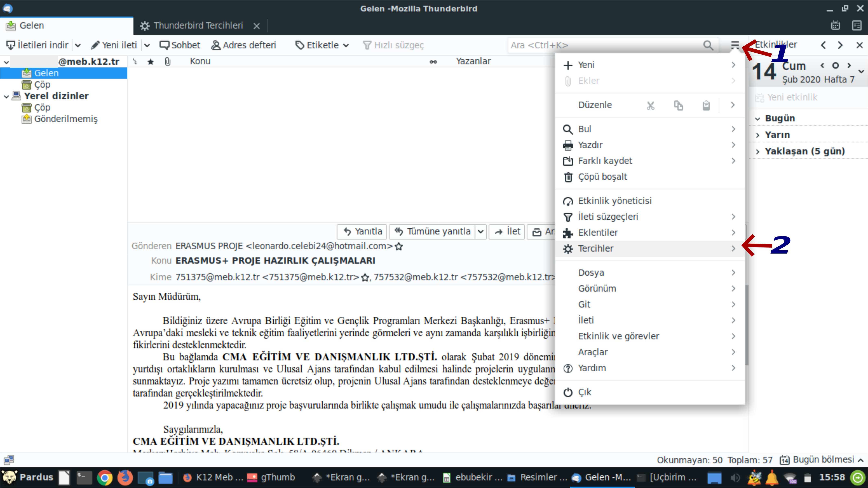Open the Calendar tab icon top right
868x488 pixels.
(x=836, y=25)
